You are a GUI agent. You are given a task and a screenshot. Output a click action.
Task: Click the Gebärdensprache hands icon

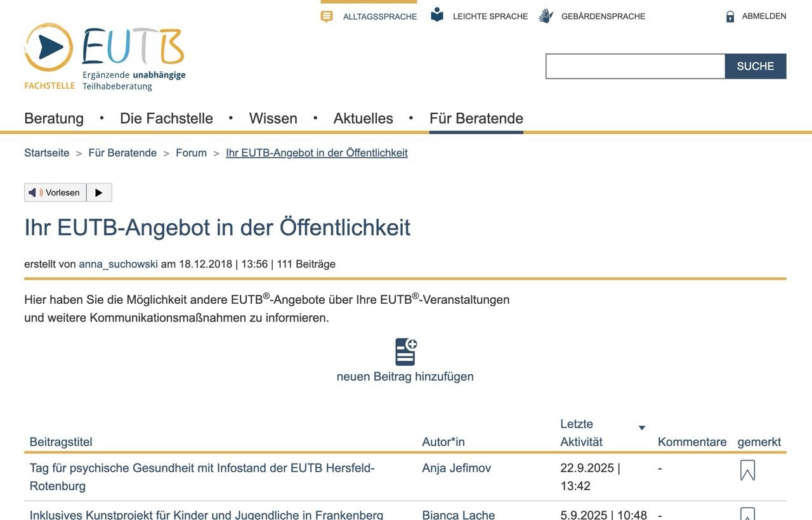(546, 16)
